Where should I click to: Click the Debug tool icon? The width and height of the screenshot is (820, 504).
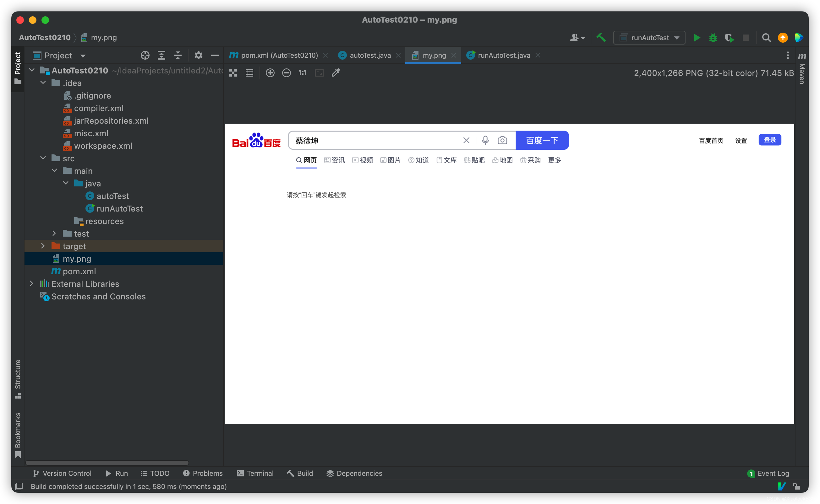point(712,37)
